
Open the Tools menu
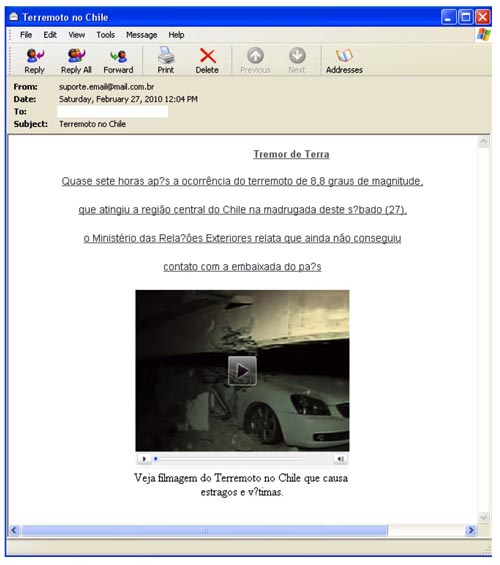[106, 35]
